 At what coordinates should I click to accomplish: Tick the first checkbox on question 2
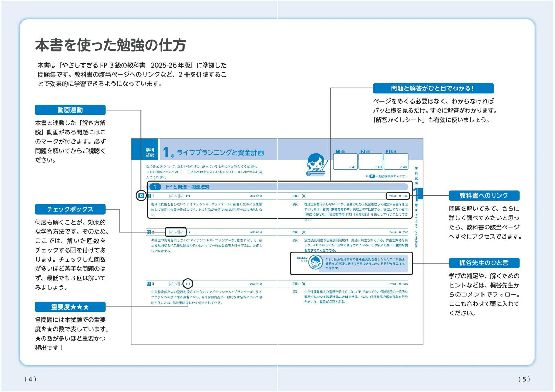(x=171, y=232)
